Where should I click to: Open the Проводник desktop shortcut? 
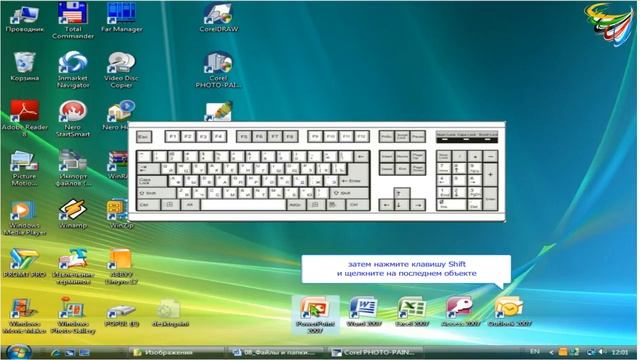tap(24, 18)
